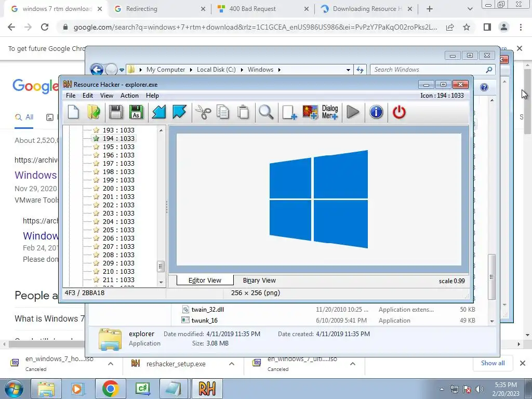Select icon resource 210 : 1033
This screenshot has width=532, height=399.
pyautogui.click(x=118, y=271)
